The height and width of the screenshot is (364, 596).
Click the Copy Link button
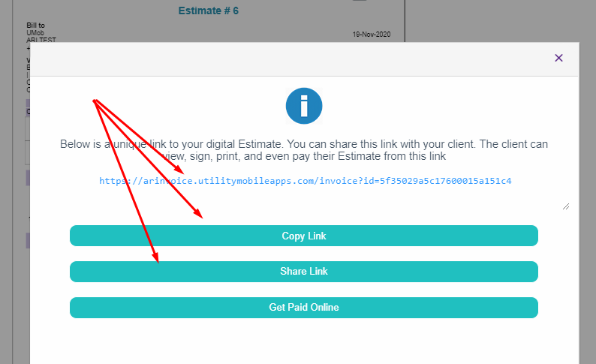click(304, 236)
